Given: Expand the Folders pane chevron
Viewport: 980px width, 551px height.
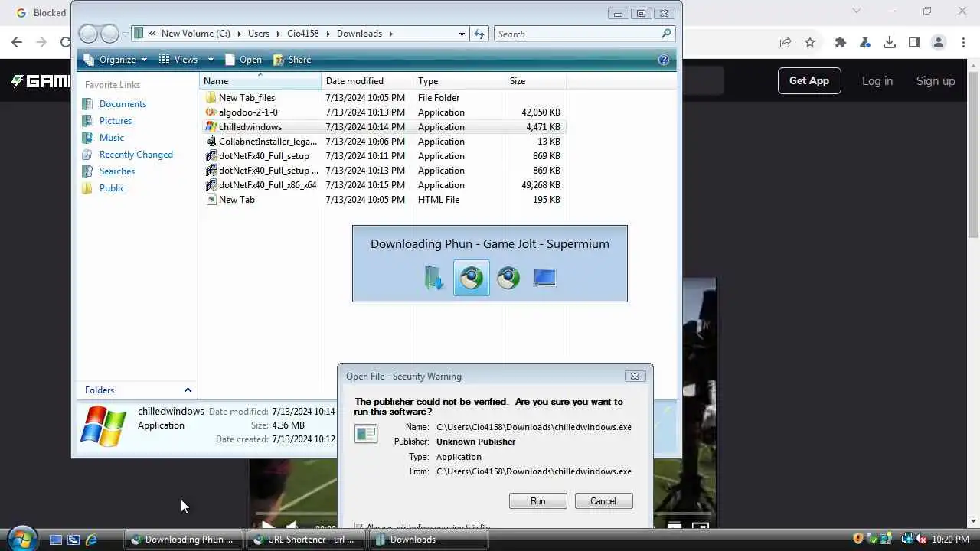Looking at the screenshot, I should [188, 390].
